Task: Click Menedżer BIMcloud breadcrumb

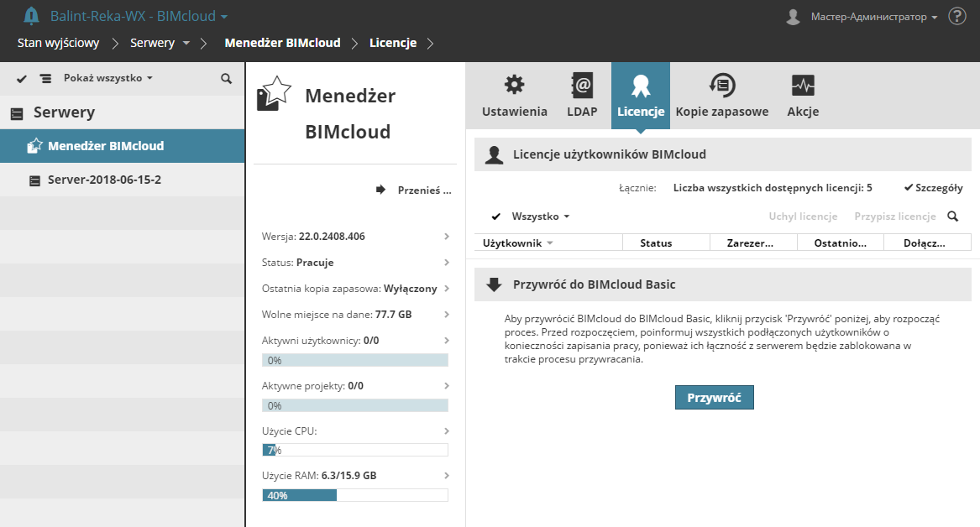Action: 282,43
